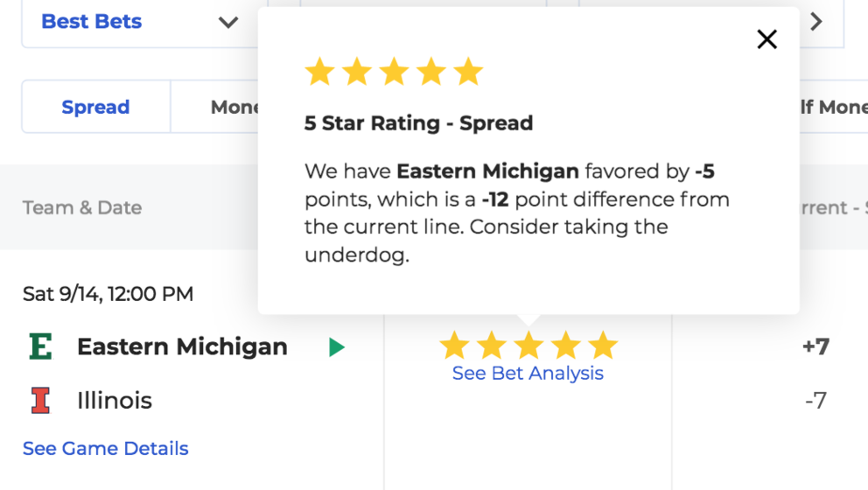868x490 pixels.
Task: Click the See Bet Analysis link
Action: (x=528, y=373)
